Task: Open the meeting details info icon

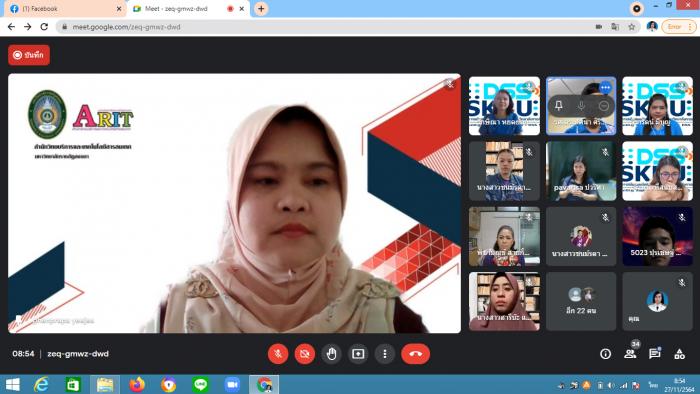Action: pyautogui.click(x=605, y=354)
